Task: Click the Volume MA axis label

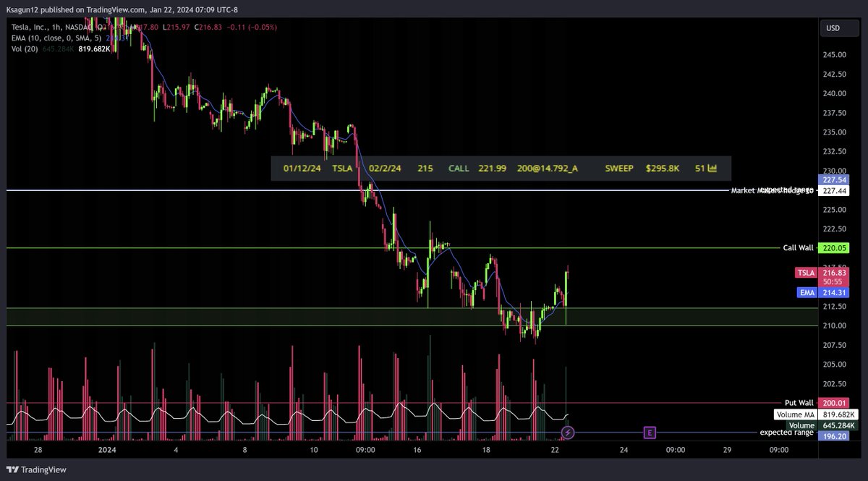Action: click(794, 414)
